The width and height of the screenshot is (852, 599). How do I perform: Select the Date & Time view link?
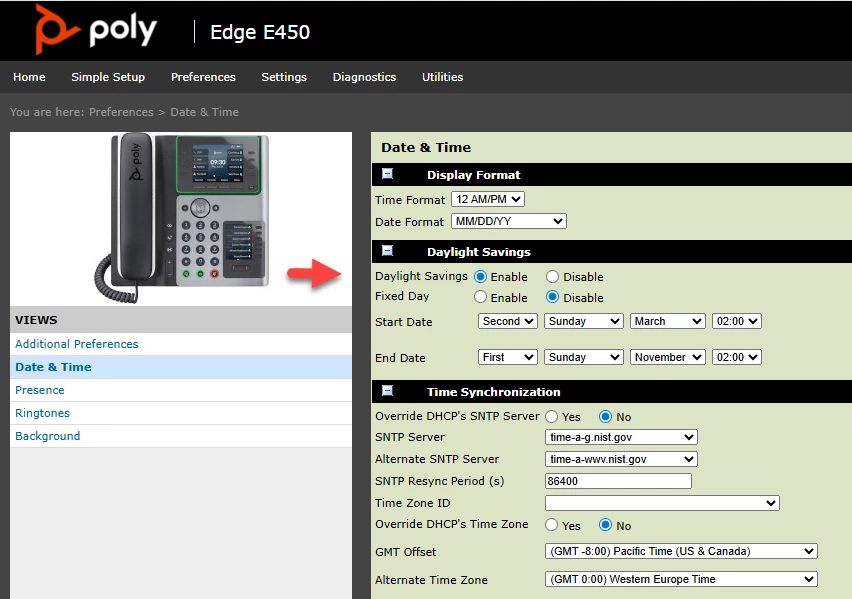pyautogui.click(x=53, y=367)
